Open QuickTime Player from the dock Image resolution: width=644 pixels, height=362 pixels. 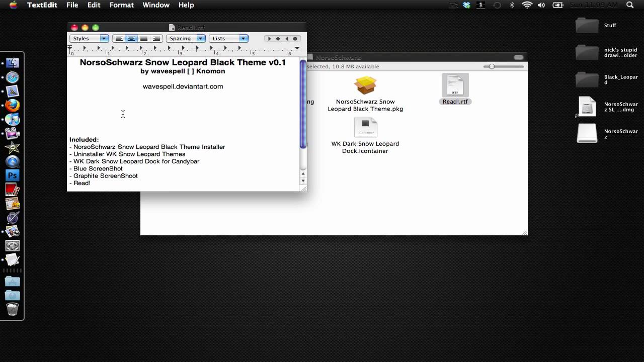pyautogui.click(x=13, y=162)
